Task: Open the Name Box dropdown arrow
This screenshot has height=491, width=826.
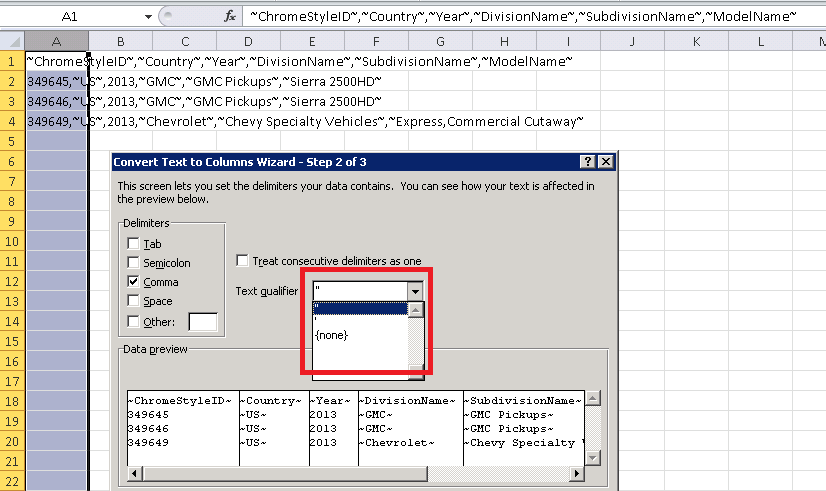Action: pos(148,17)
